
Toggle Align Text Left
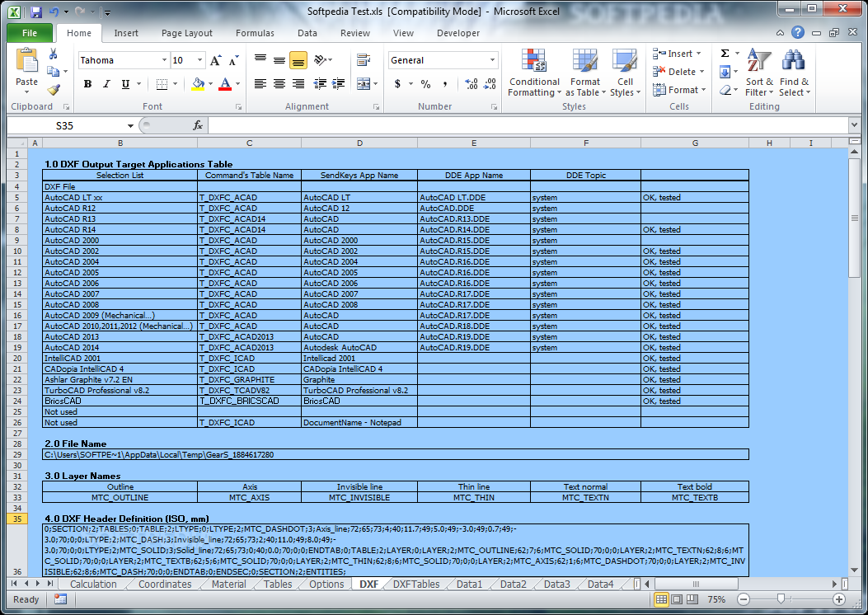pyautogui.click(x=260, y=83)
